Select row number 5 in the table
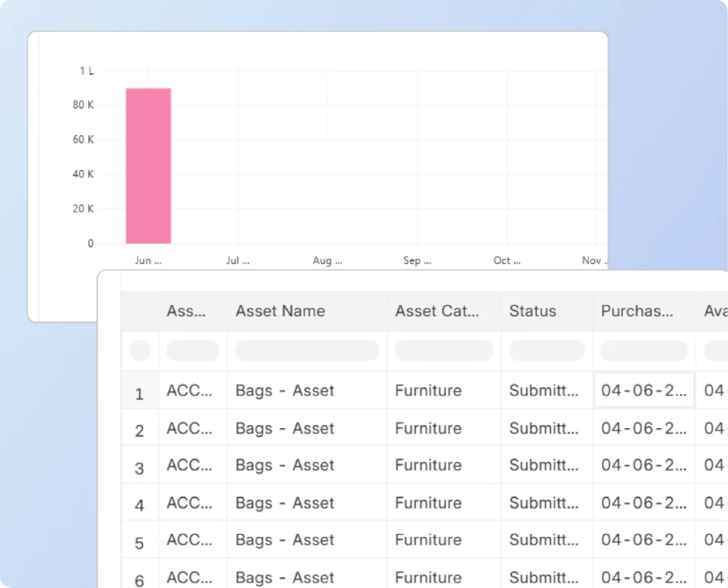 pyautogui.click(x=139, y=543)
